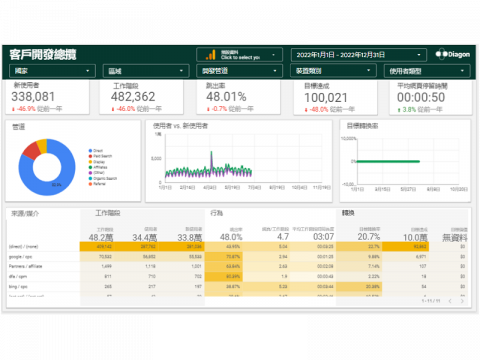Go to previous table page arrow

450,301
